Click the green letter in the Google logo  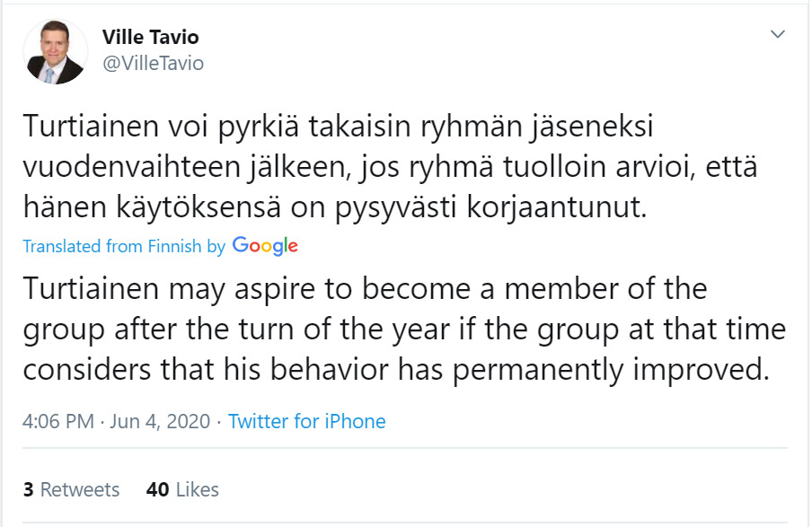tap(286, 244)
